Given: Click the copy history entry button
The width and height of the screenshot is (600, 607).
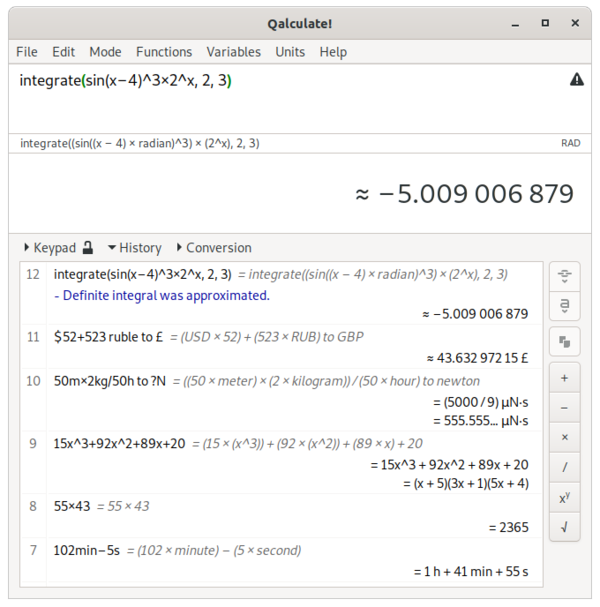Looking at the screenshot, I should (564, 341).
